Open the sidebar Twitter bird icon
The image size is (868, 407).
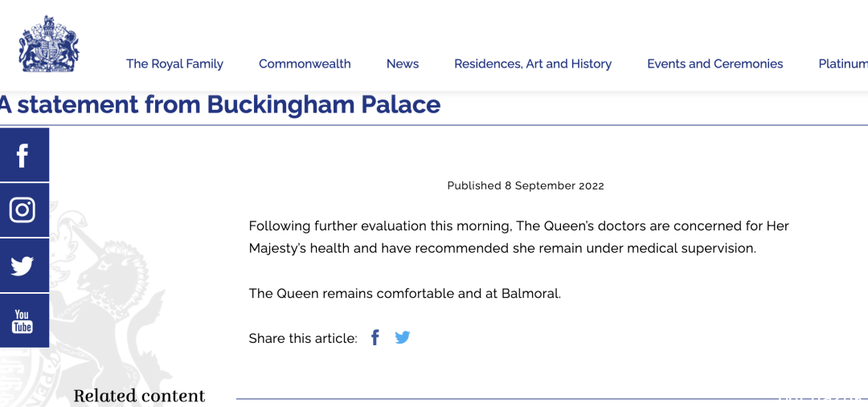23,266
